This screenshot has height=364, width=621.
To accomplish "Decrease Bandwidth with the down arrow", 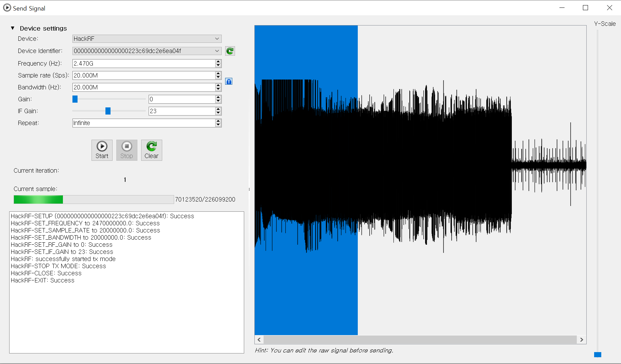I will pos(218,89).
